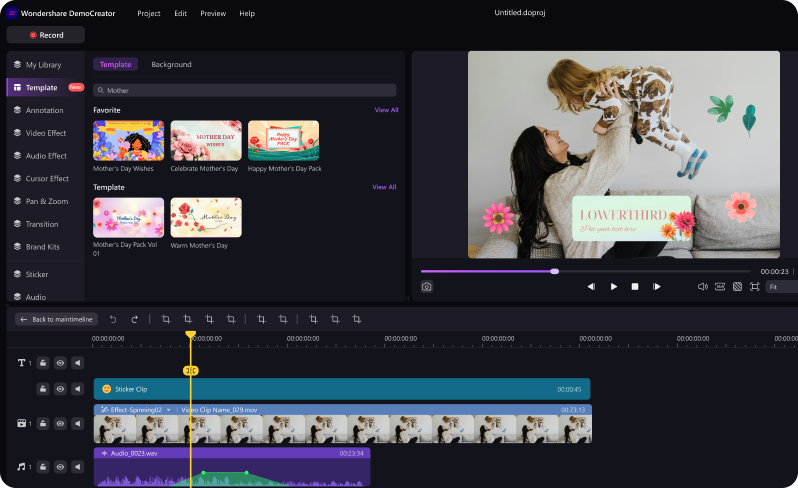Click the stop button in preview

[x=635, y=287]
